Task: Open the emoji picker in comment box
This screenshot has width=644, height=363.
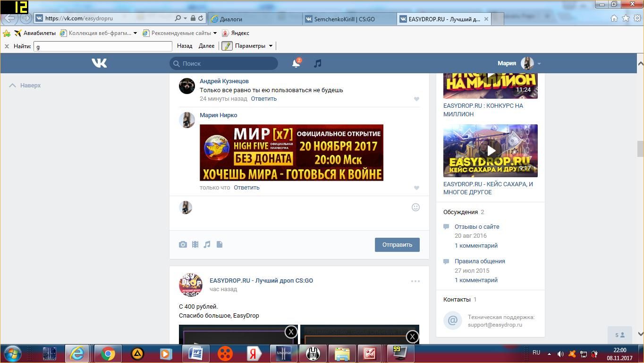Action: [x=415, y=207]
